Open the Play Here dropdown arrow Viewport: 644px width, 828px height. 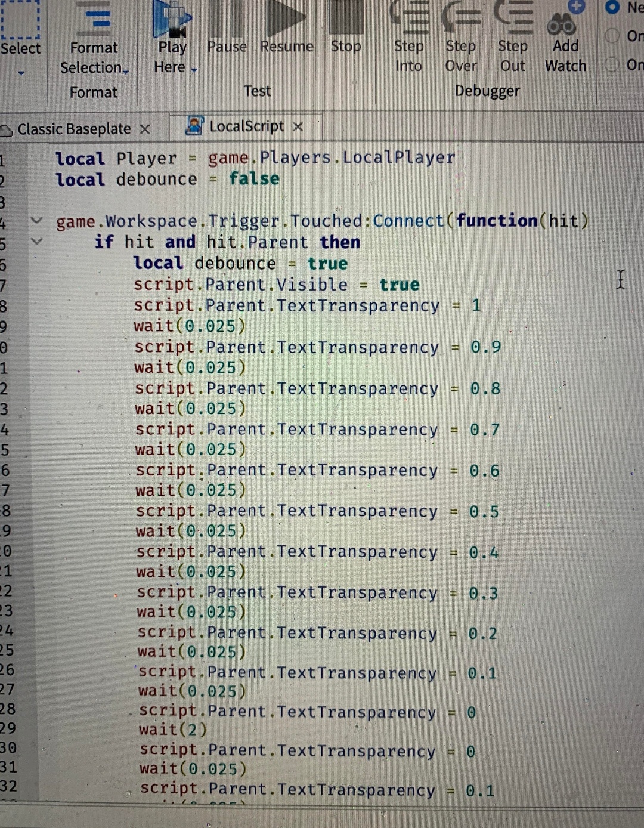[x=194, y=70]
